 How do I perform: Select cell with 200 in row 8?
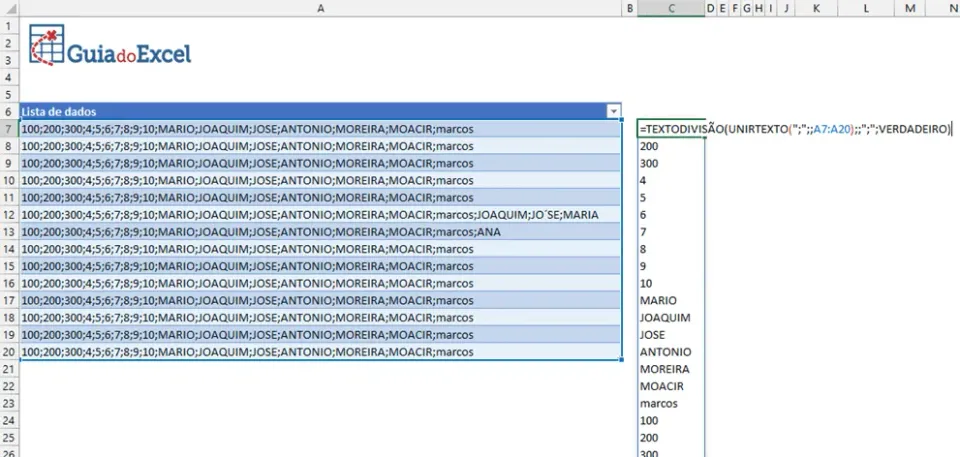(671, 146)
